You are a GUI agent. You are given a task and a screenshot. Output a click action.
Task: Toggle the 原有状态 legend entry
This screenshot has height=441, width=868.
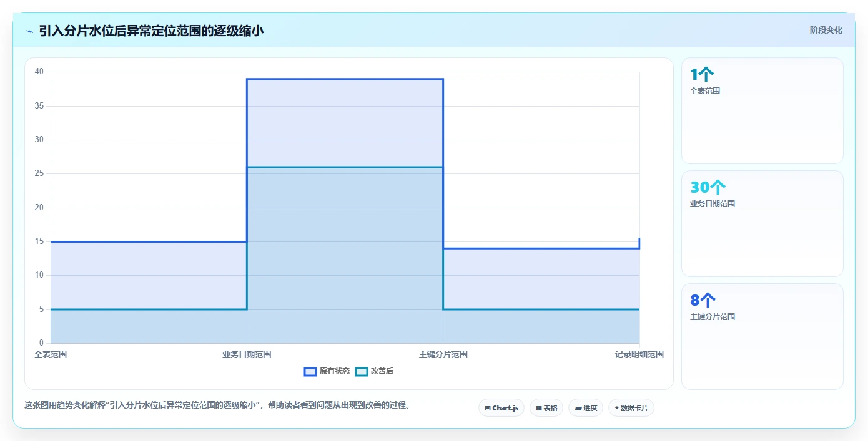click(x=327, y=371)
